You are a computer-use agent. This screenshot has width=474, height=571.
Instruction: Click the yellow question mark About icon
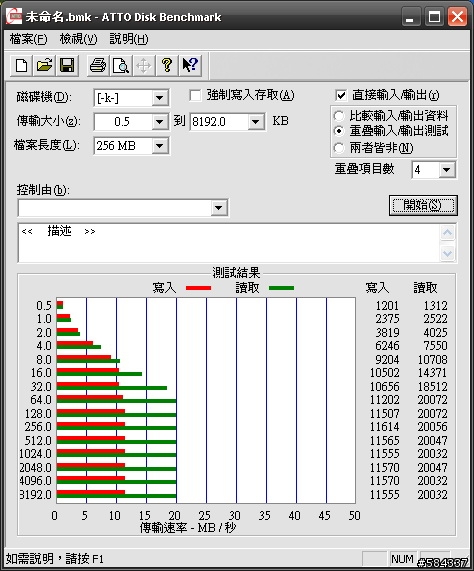[167, 66]
